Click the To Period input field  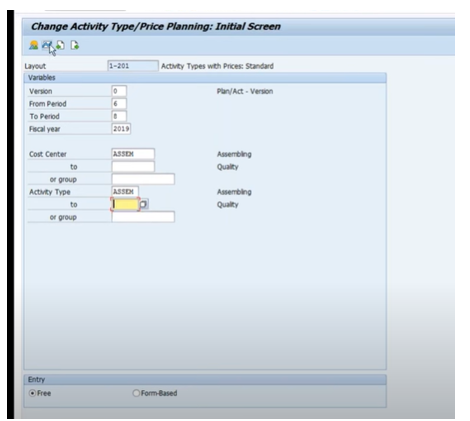point(119,116)
